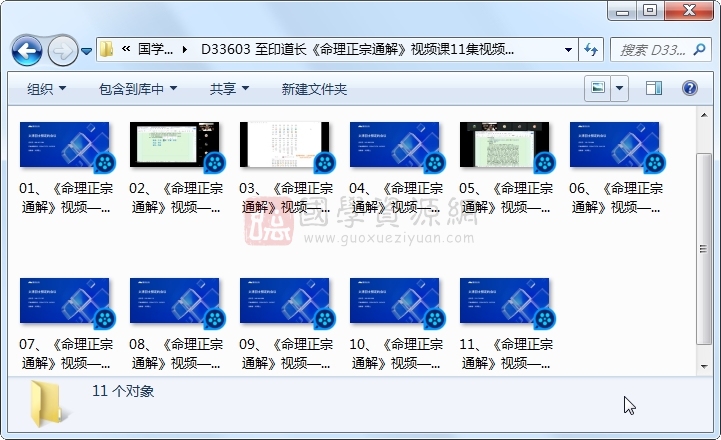Open the 共享 menu
This screenshot has height=440, width=721.
click(229, 89)
